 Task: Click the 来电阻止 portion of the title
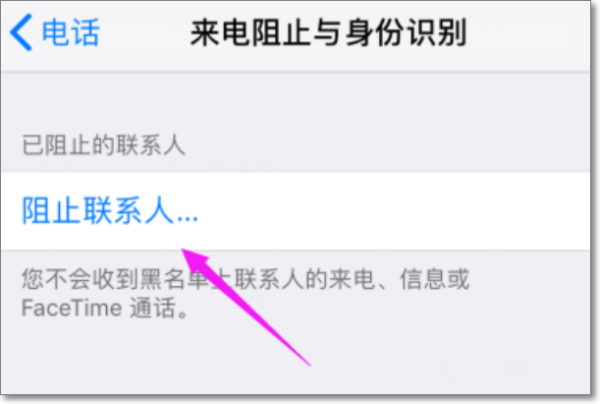[x=250, y=33]
